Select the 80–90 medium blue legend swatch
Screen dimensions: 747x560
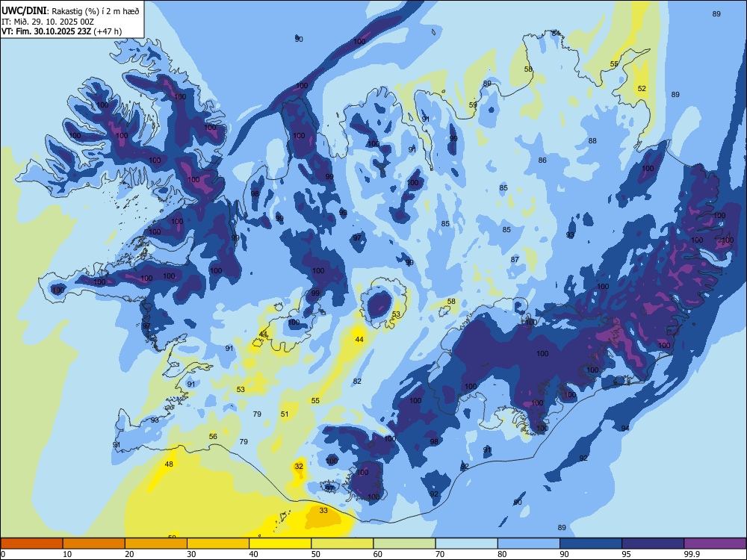point(529,544)
